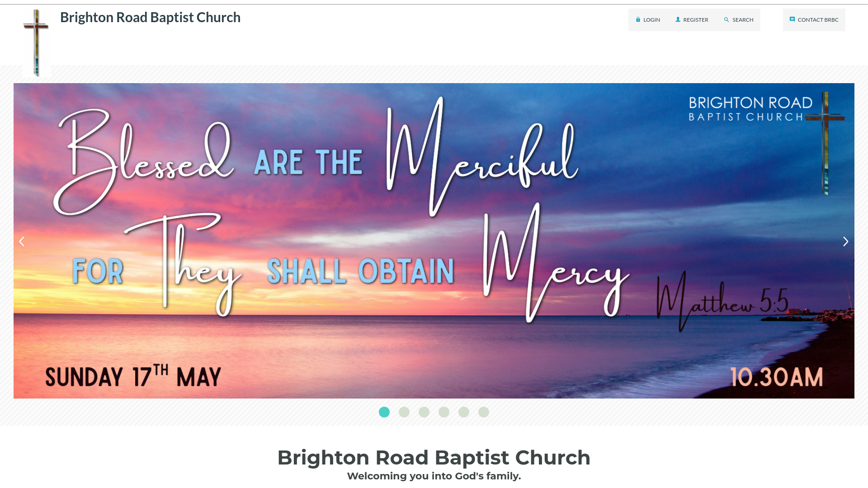Select the second carousel dot
The height and width of the screenshot is (488, 868).
pyautogui.click(x=404, y=412)
